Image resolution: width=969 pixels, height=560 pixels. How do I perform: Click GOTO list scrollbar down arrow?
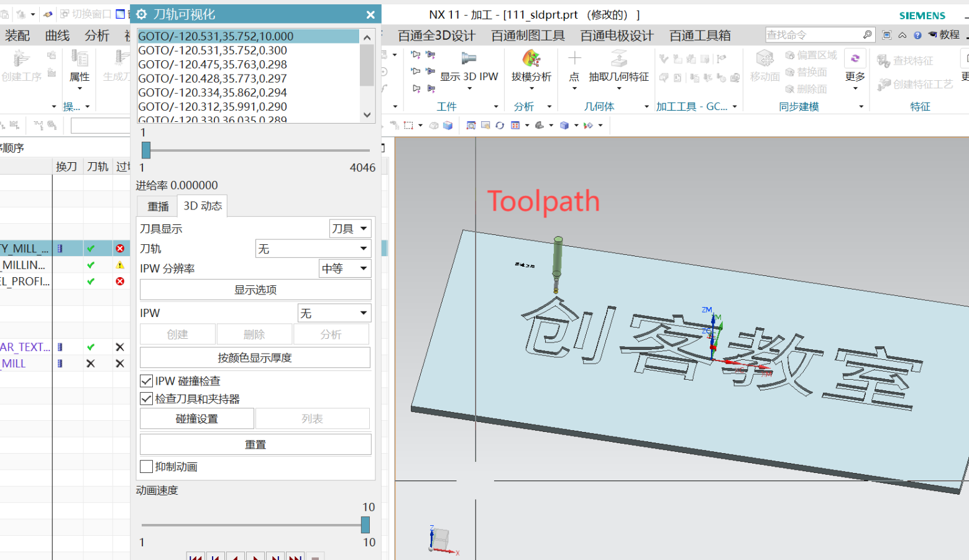pyautogui.click(x=367, y=115)
